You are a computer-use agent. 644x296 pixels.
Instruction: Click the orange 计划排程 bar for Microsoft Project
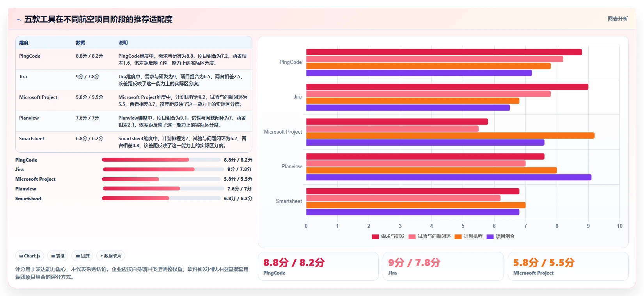450,136
